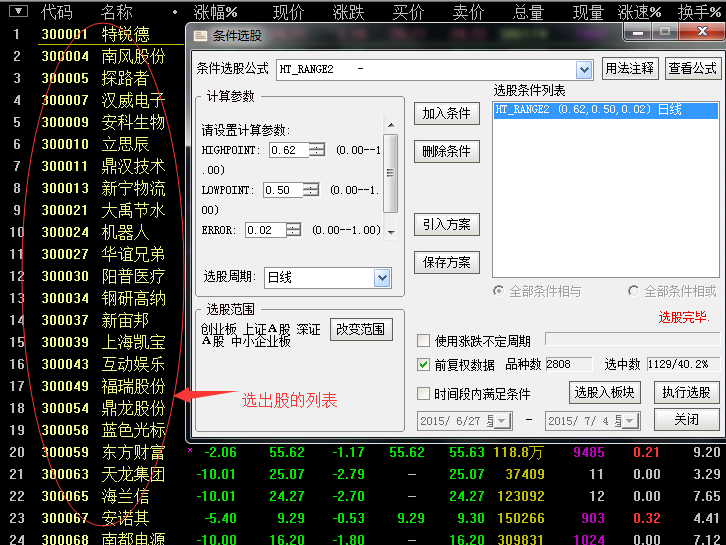Click parameter scrollbar up arrow

pyautogui.click(x=391, y=125)
